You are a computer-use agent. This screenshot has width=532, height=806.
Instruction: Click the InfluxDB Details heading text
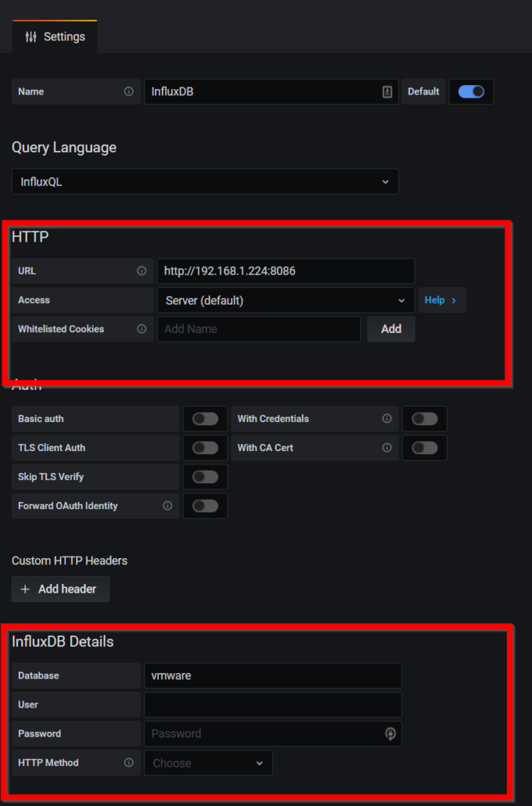(x=63, y=641)
